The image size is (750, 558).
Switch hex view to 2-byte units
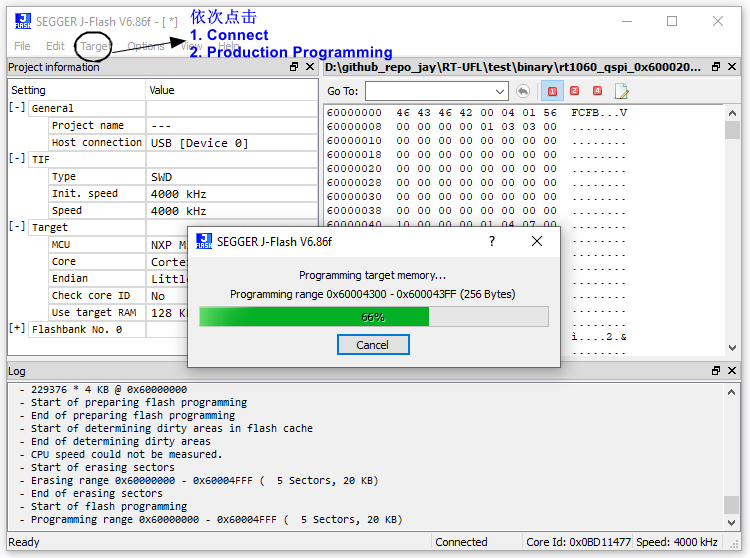coord(574,91)
